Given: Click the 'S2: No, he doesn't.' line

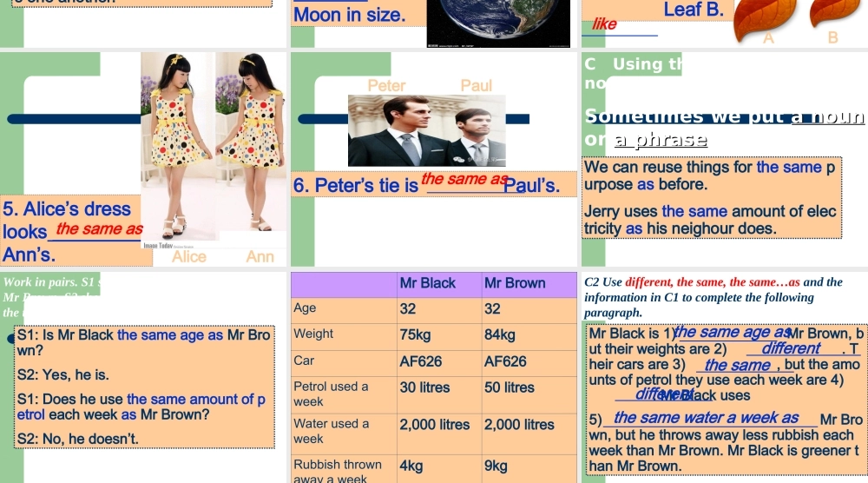Looking at the screenshot, I should (78, 440).
